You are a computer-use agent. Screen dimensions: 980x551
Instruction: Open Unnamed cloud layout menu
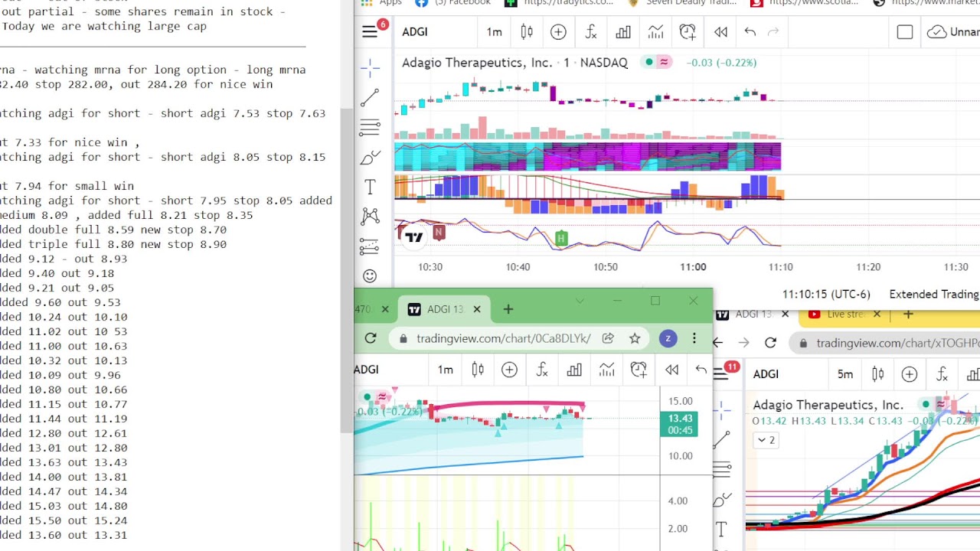click(952, 31)
